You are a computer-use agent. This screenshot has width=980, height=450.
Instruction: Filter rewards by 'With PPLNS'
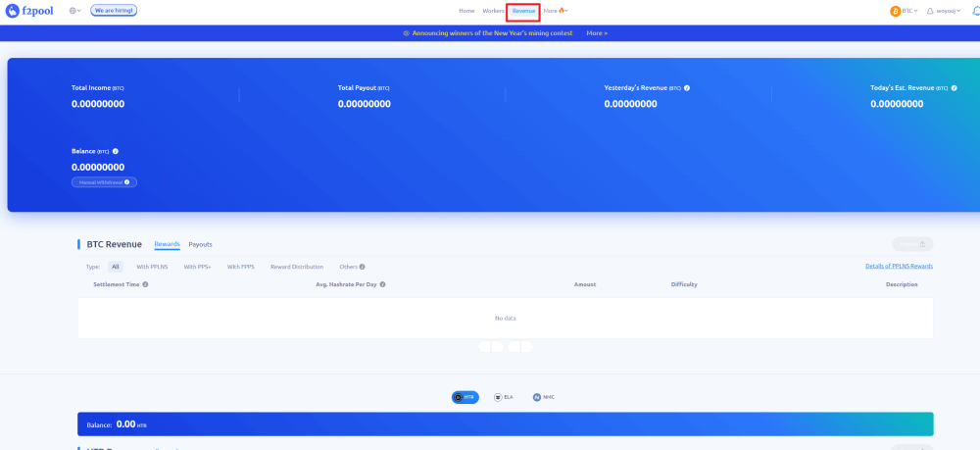(x=152, y=267)
